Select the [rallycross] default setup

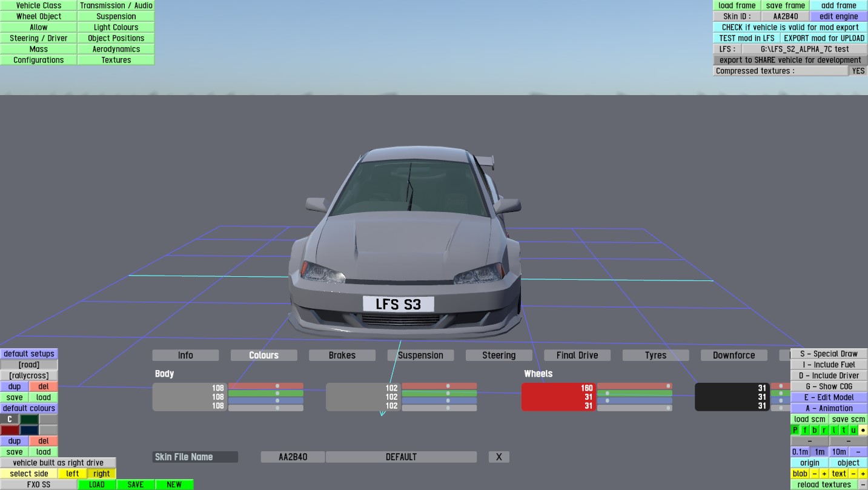click(29, 376)
